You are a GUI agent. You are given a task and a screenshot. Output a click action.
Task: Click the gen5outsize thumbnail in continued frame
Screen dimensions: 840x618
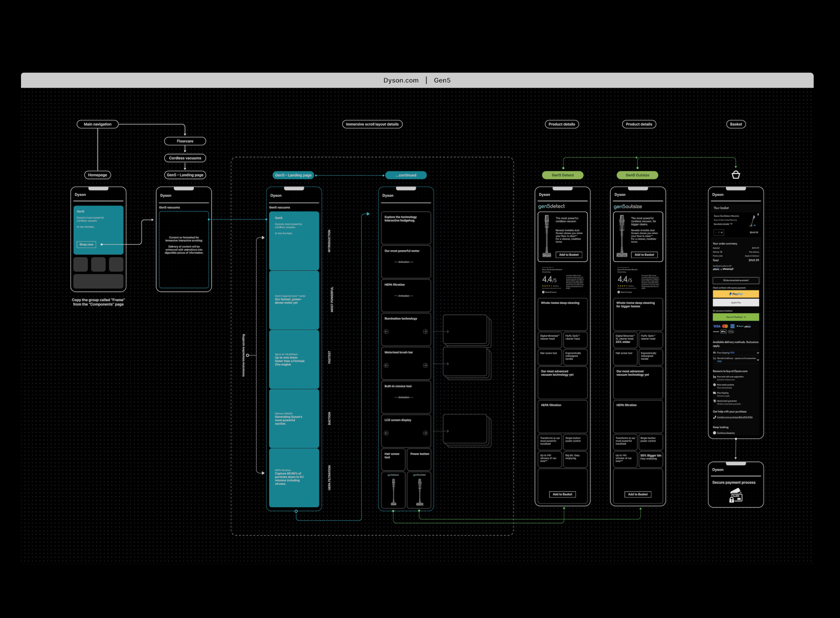419,490
